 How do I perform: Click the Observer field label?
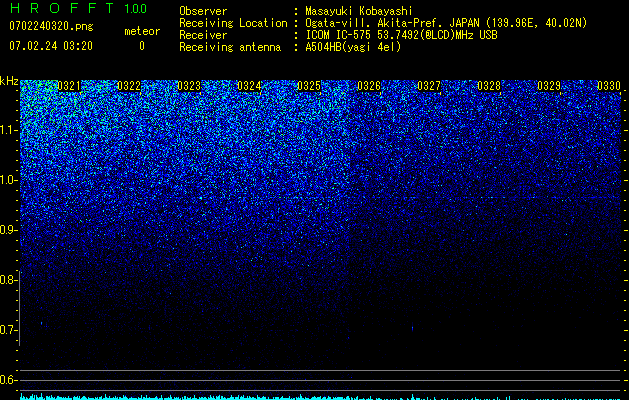pyautogui.click(x=203, y=11)
